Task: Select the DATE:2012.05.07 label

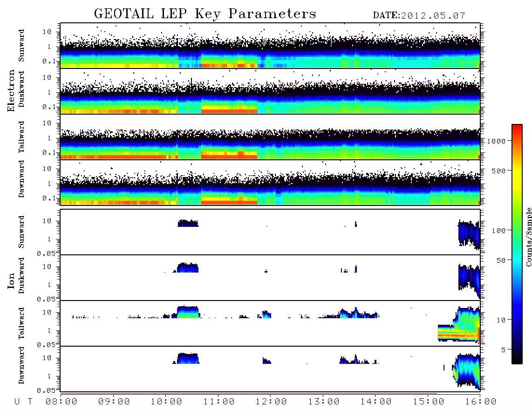Action: point(419,16)
